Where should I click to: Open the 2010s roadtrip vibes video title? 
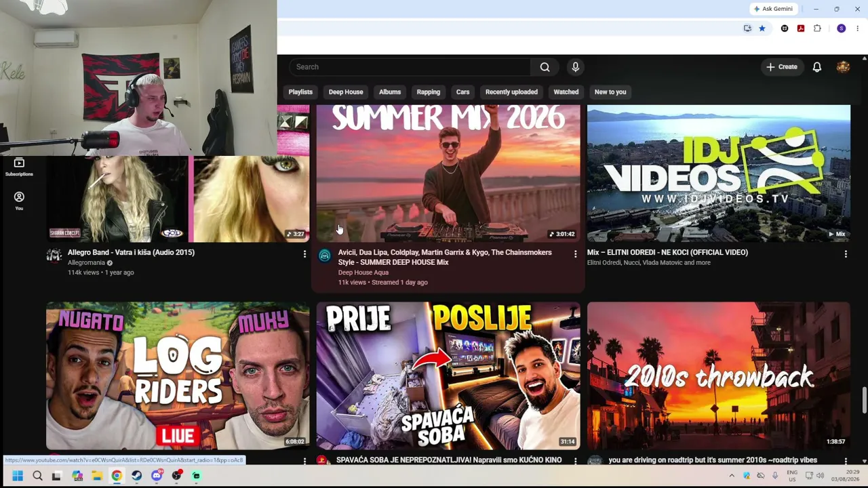coord(713,460)
